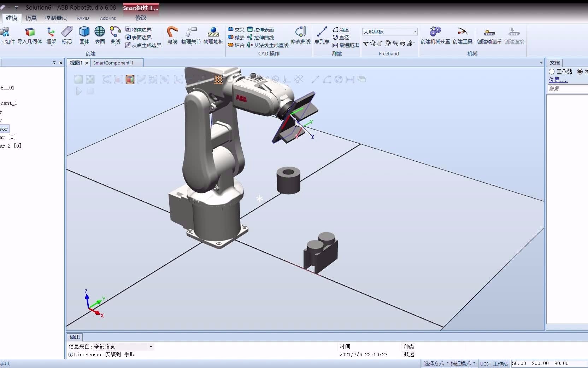Select Border from Points (从点生成边界)

[143, 45]
